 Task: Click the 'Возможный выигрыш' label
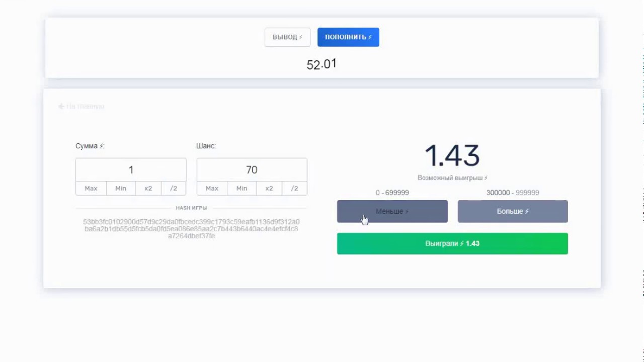pos(452,178)
